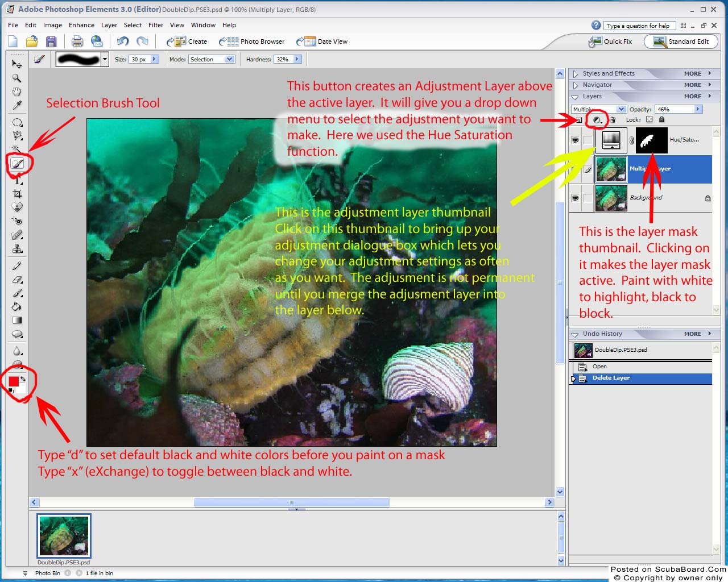Click the Standard Edit button

[x=681, y=41]
